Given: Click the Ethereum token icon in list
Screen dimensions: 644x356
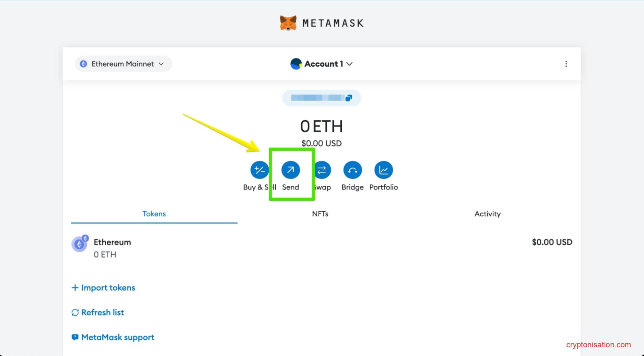Looking at the screenshot, I should (x=79, y=244).
